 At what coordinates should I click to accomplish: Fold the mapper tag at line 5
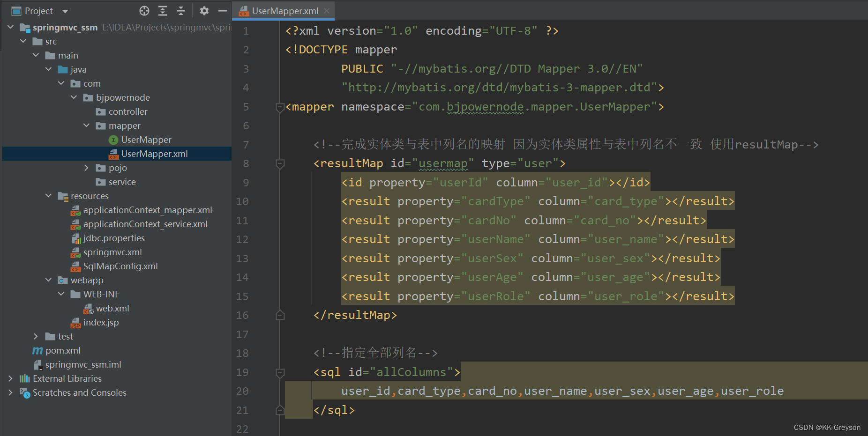280,108
